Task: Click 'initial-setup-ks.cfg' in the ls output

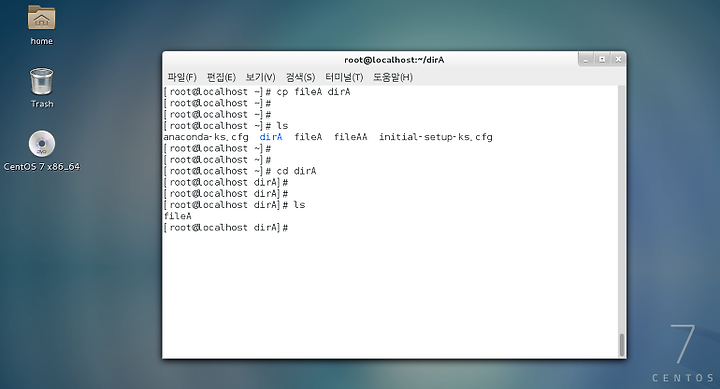Action: 436,137
